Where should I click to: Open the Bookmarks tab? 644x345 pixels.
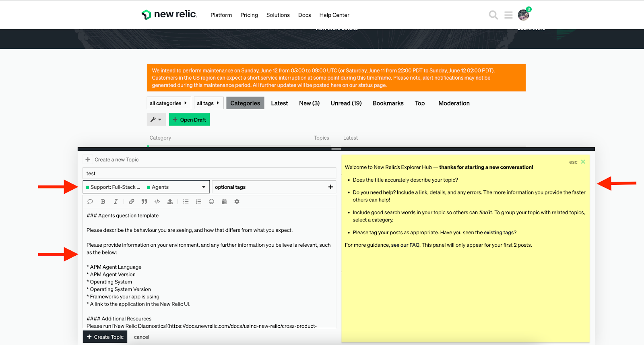[x=388, y=103]
